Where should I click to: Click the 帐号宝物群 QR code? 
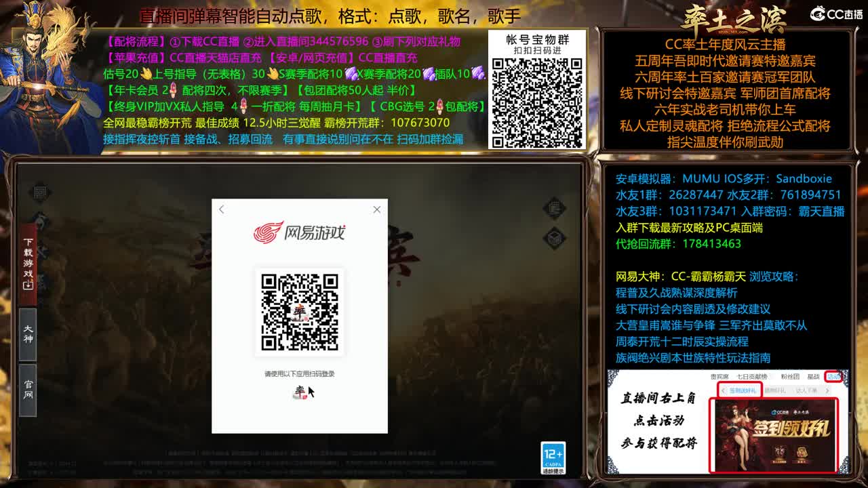[537, 102]
